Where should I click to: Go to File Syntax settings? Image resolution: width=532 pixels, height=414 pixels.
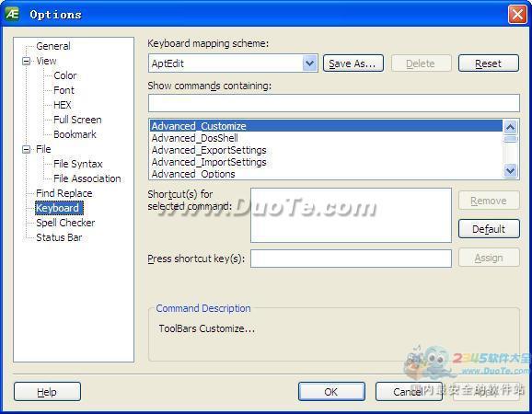(78, 164)
